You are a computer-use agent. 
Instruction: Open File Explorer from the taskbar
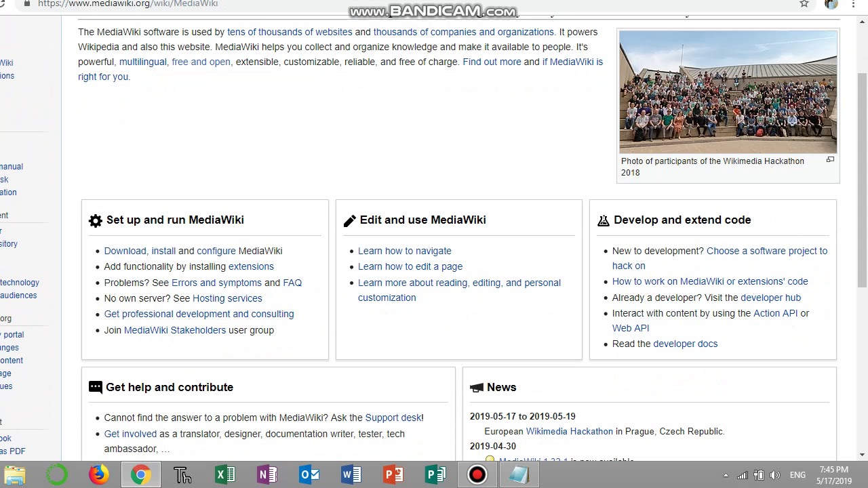(14, 475)
